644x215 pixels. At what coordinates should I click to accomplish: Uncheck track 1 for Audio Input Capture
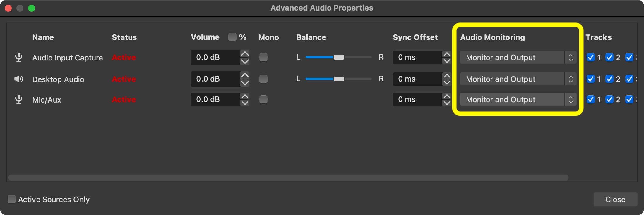coord(591,57)
